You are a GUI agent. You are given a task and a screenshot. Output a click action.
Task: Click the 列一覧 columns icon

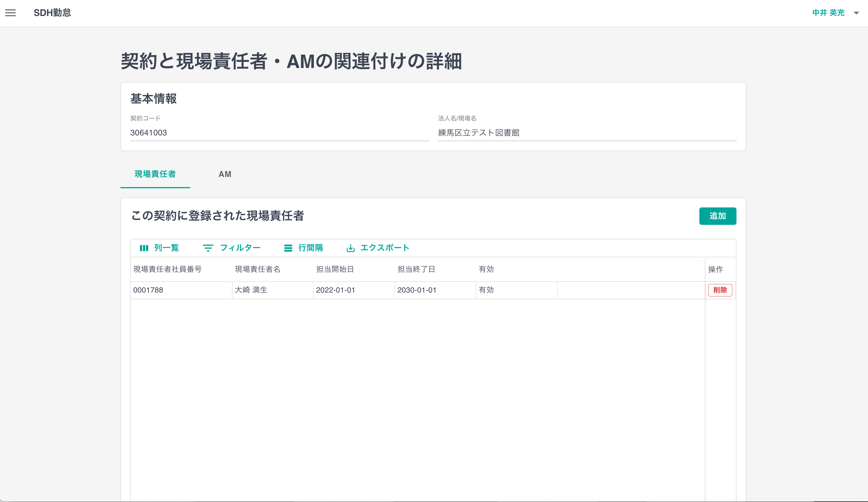[144, 248]
